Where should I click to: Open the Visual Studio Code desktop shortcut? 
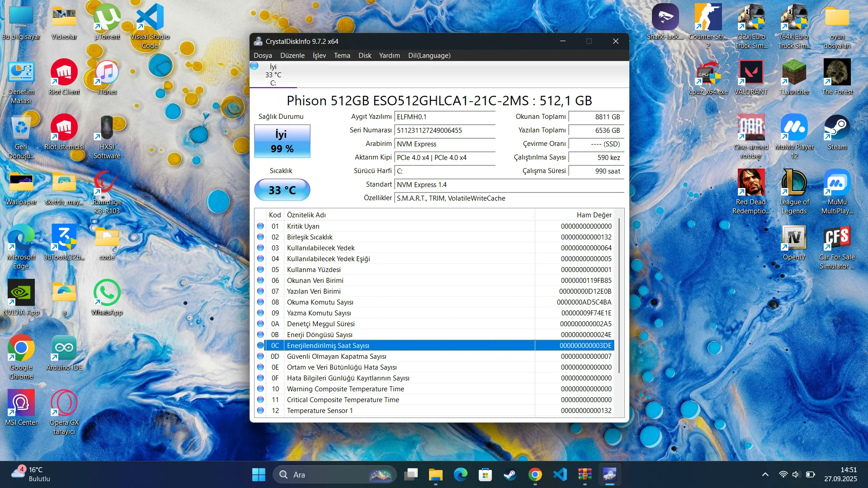(x=150, y=26)
